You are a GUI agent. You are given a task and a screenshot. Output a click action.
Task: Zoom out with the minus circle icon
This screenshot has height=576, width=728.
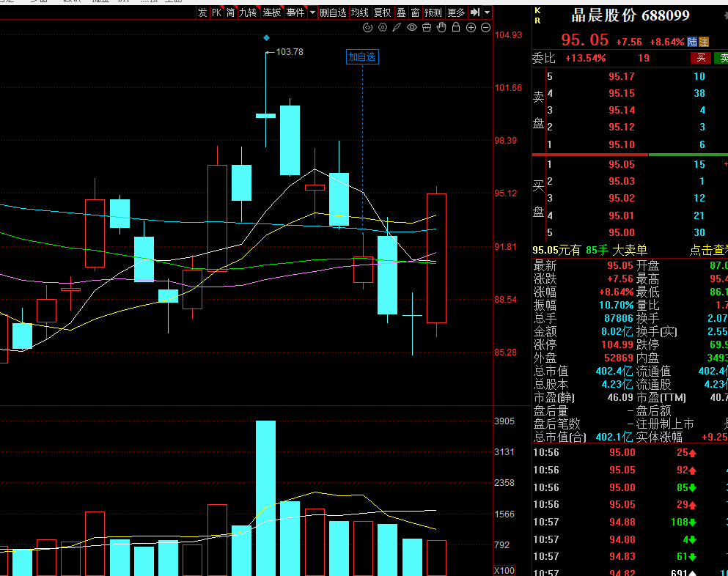pyautogui.click(x=485, y=27)
